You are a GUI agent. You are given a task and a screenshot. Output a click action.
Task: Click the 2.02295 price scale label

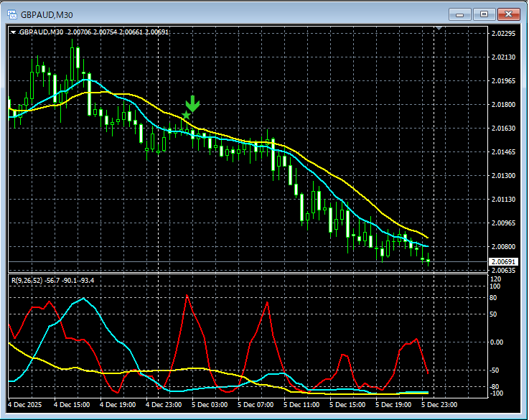click(x=502, y=34)
